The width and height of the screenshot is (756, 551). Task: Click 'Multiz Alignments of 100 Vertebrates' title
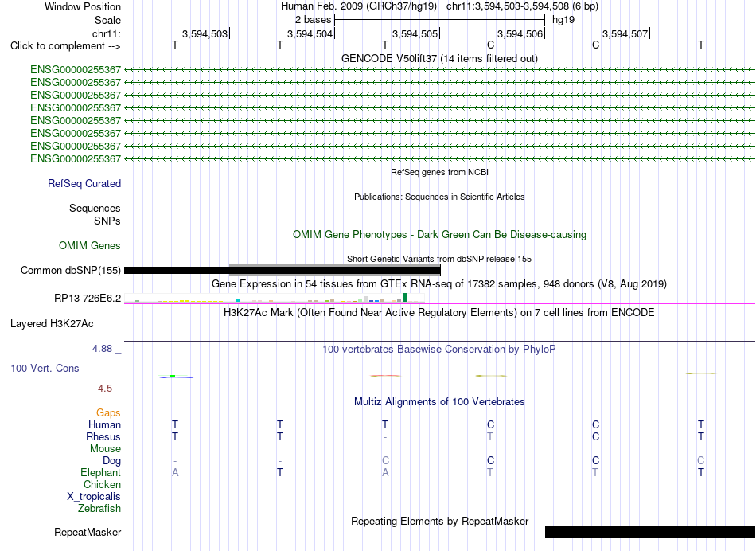pyautogui.click(x=439, y=401)
